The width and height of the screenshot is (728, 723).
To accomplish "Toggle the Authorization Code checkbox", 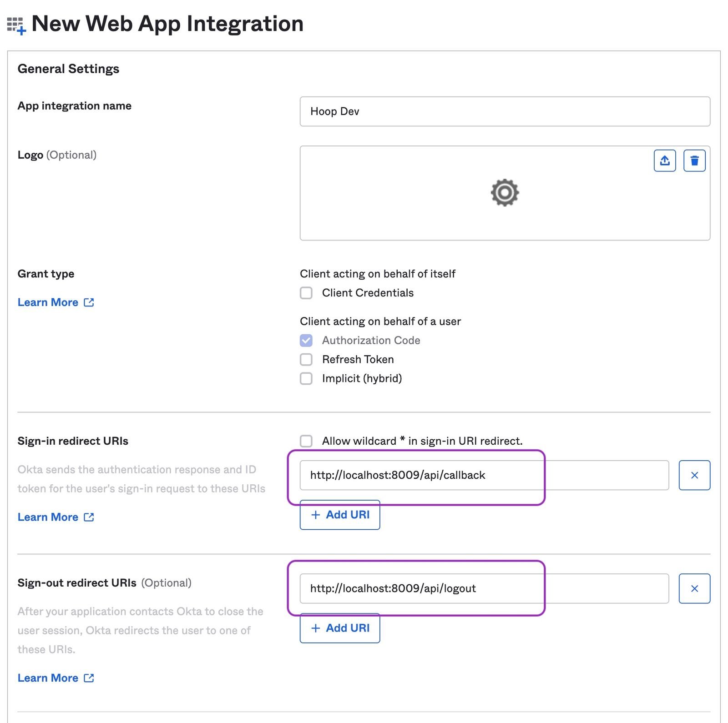I will point(306,340).
